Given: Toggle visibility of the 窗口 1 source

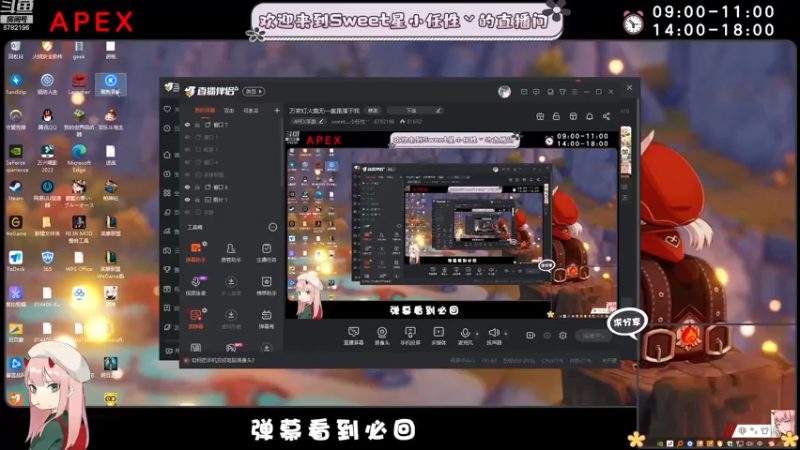Looking at the screenshot, I should pos(187,137).
